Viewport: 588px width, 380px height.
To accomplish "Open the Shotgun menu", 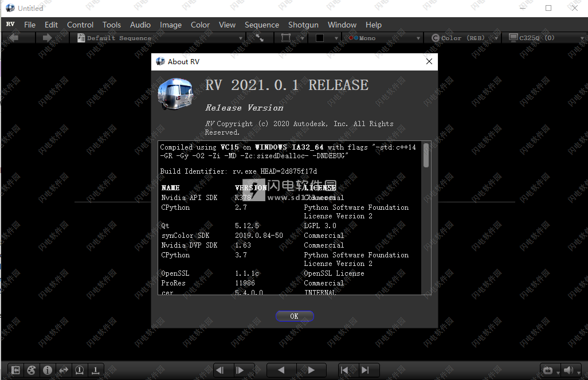I will [303, 25].
